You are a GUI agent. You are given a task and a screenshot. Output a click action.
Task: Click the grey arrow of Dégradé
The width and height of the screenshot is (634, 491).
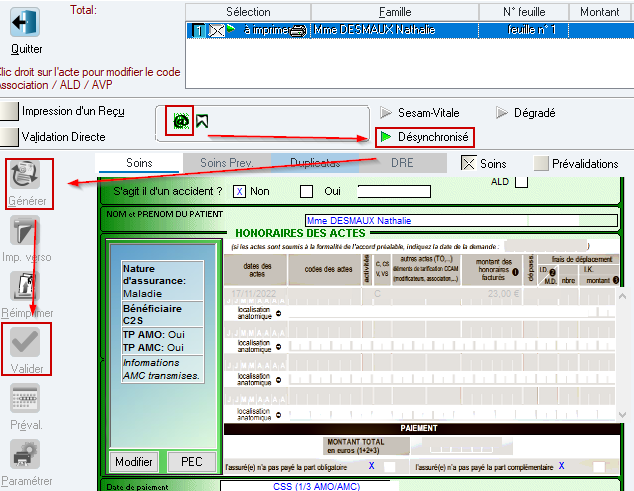point(502,112)
